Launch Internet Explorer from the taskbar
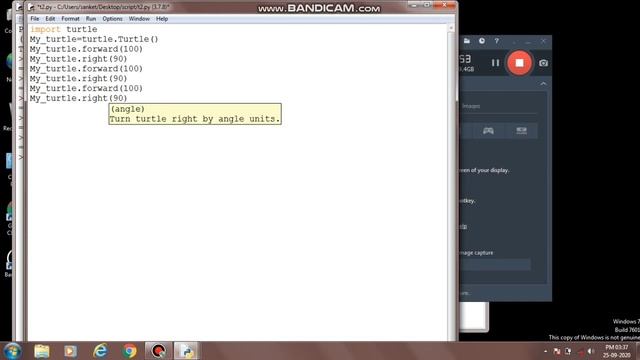Image resolution: width=640 pixels, height=360 pixels. pos(100,351)
